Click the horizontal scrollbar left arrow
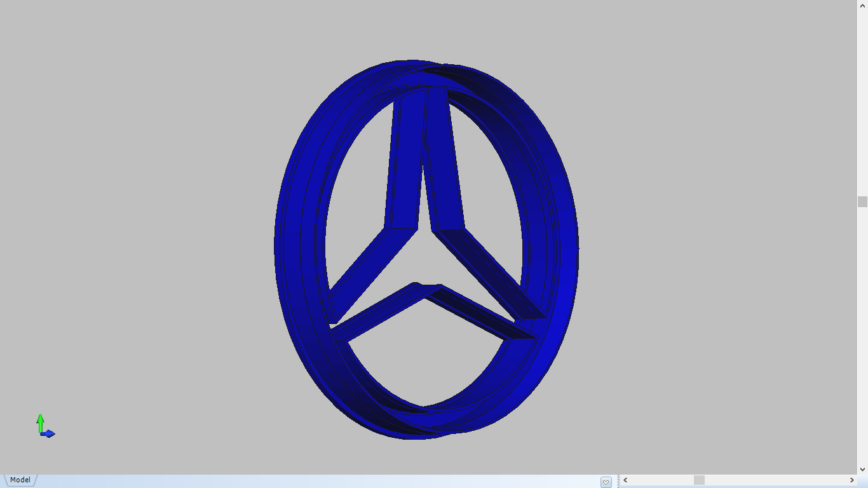Screen dimensions: 868x488 626,480
